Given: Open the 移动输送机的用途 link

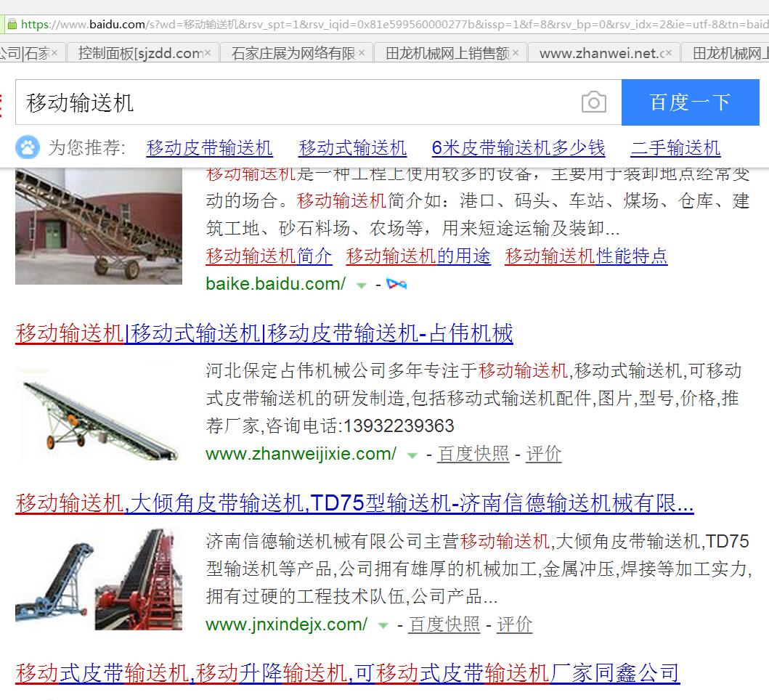Looking at the screenshot, I should coord(418,256).
